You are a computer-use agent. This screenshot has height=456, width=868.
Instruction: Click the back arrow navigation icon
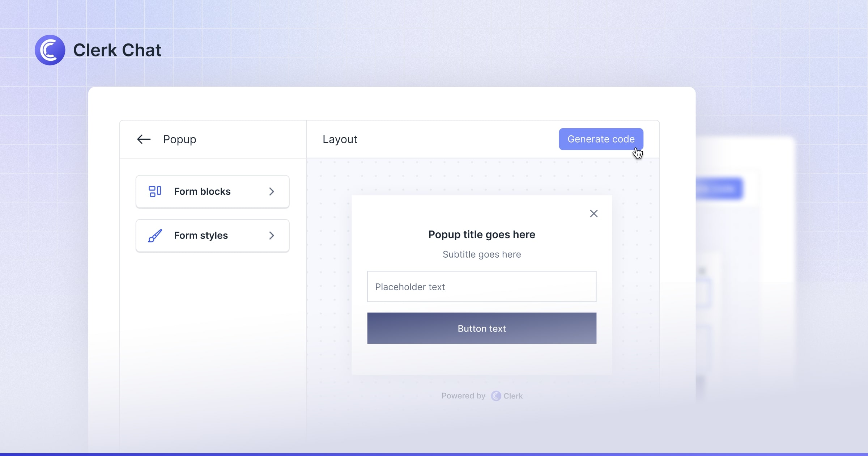(144, 139)
